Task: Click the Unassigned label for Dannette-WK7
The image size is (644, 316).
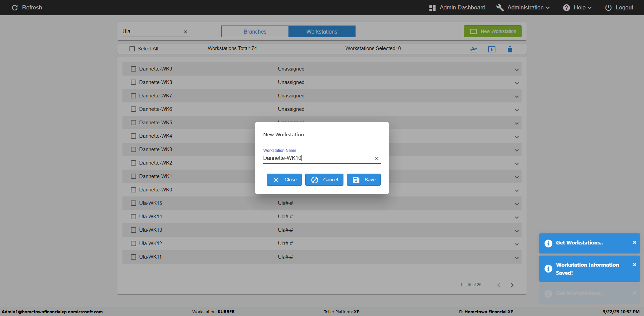Action: pyautogui.click(x=291, y=96)
